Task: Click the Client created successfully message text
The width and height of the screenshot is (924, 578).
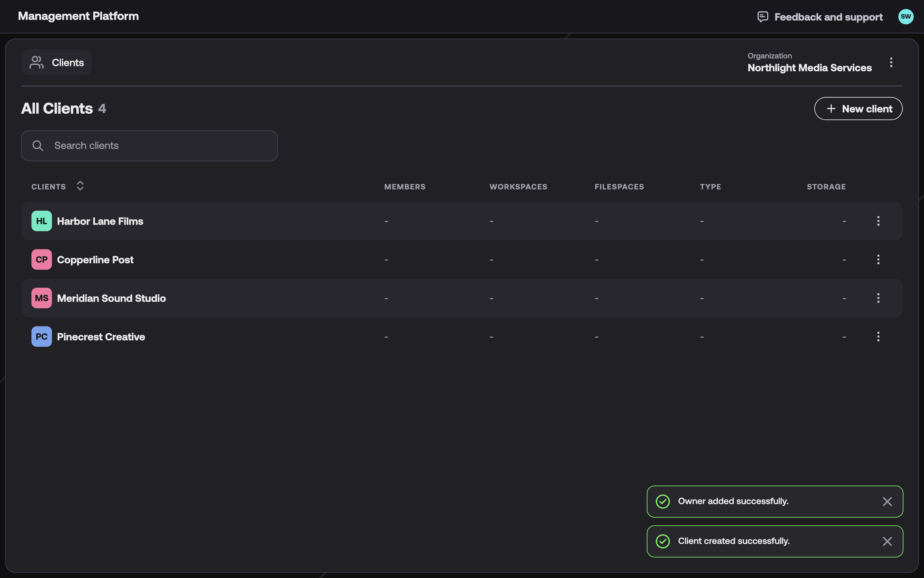Action: (x=734, y=541)
